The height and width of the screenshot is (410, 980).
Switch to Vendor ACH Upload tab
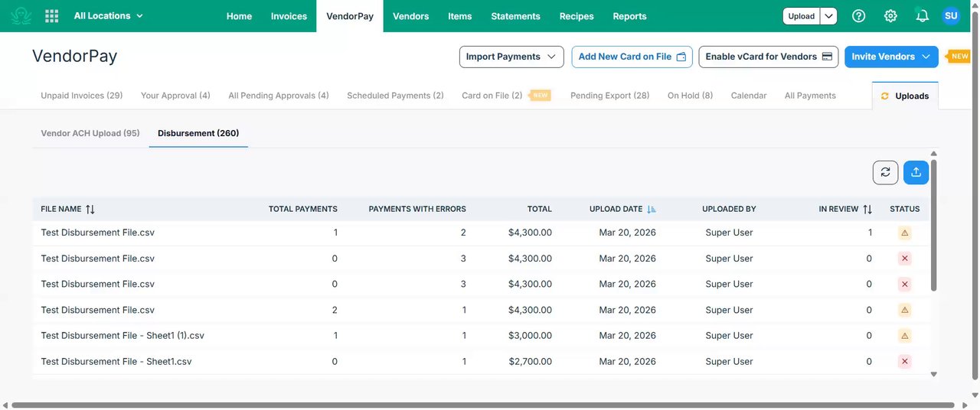[90, 133]
